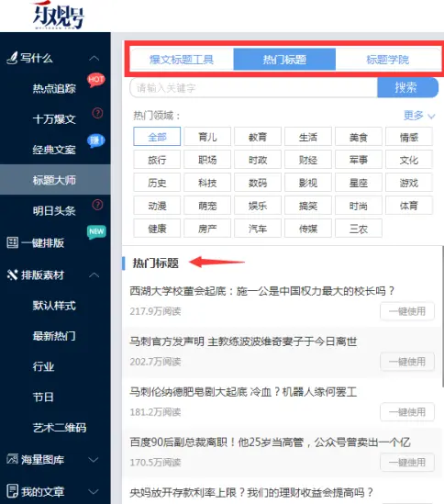Viewport: 444px width, 504px height.
Task: Open 艺术二维码 in the sidebar
Action: 60,428
